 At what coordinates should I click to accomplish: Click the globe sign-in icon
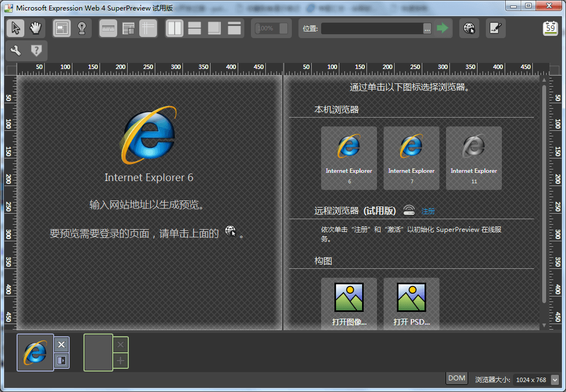coord(469,28)
